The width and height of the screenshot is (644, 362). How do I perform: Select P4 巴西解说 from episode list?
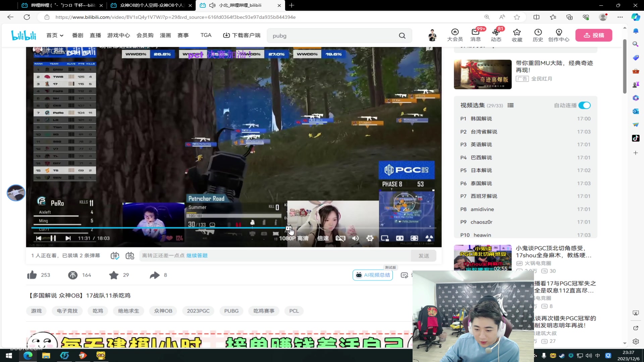pyautogui.click(x=481, y=158)
